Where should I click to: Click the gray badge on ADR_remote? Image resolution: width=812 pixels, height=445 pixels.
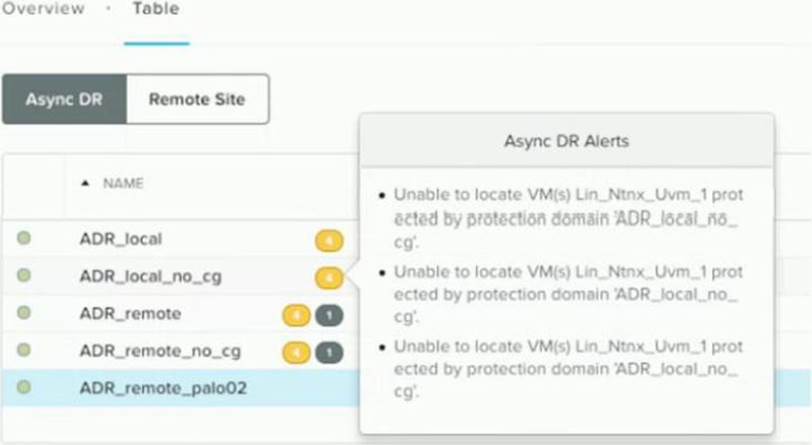(x=329, y=315)
